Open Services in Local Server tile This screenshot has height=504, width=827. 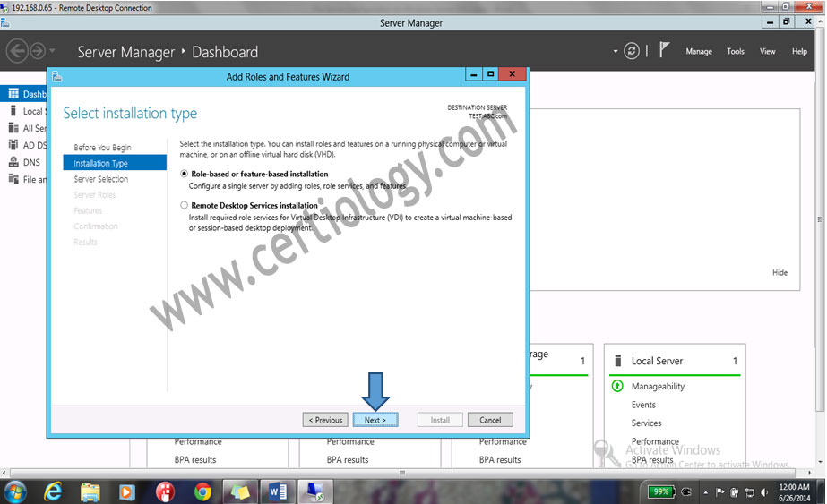coord(646,423)
